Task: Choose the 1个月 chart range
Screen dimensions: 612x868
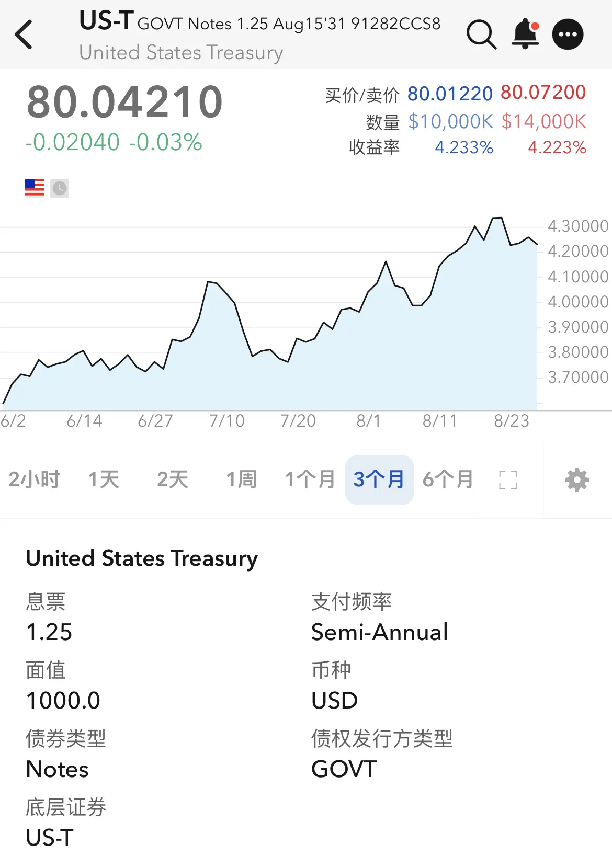Action: pyautogui.click(x=310, y=479)
